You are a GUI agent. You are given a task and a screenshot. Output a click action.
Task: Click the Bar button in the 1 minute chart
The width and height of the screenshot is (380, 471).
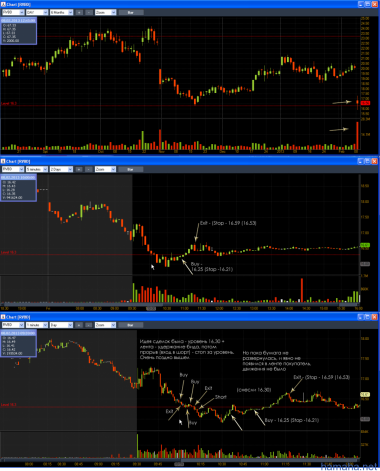tap(131, 325)
